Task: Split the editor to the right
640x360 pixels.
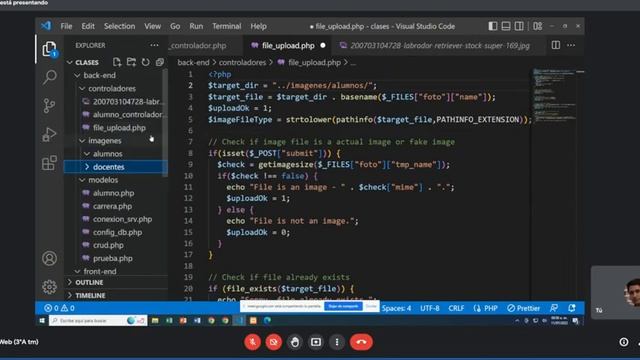Action: point(556,45)
